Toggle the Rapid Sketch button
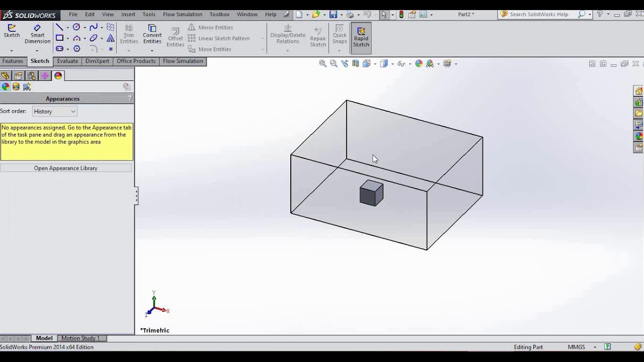This screenshot has height=362, width=644. 361,38
